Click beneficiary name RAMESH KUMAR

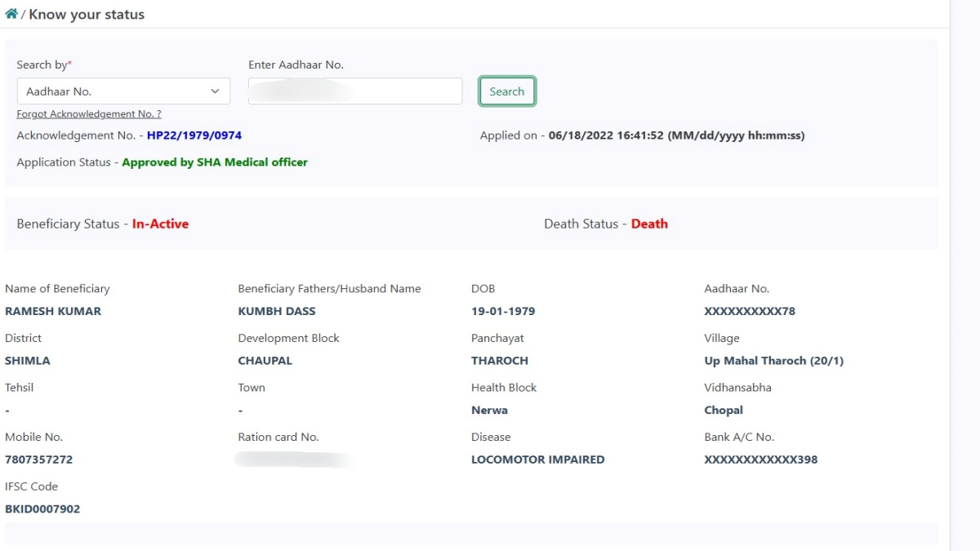pyautogui.click(x=53, y=311)
